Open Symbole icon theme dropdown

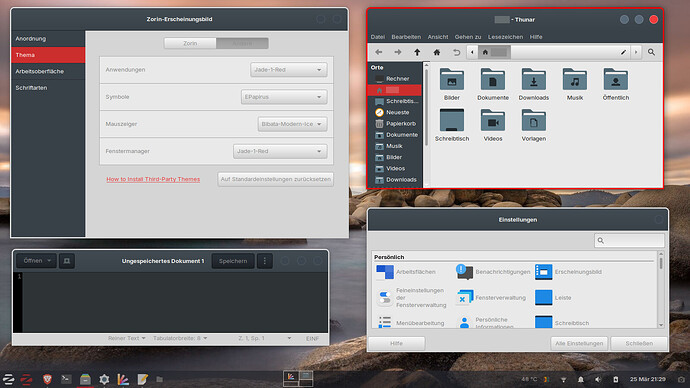point(284,97)
